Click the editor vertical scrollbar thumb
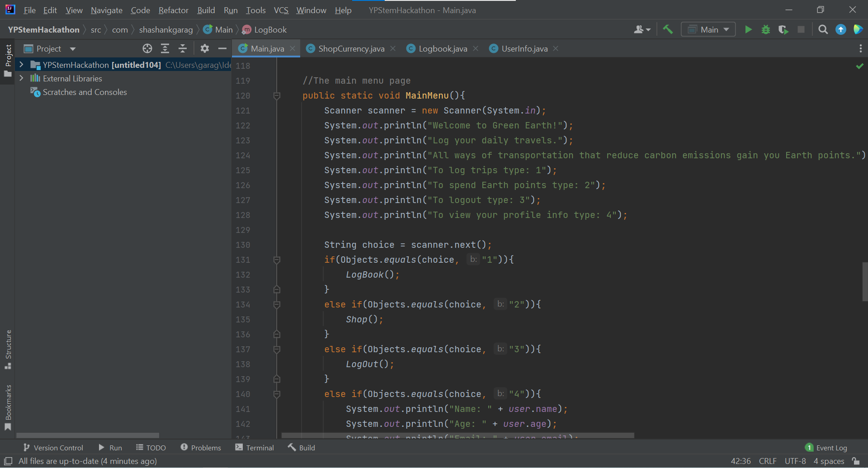Image resolution: width=868 pixels, height=468 pixels. point(864,281)
